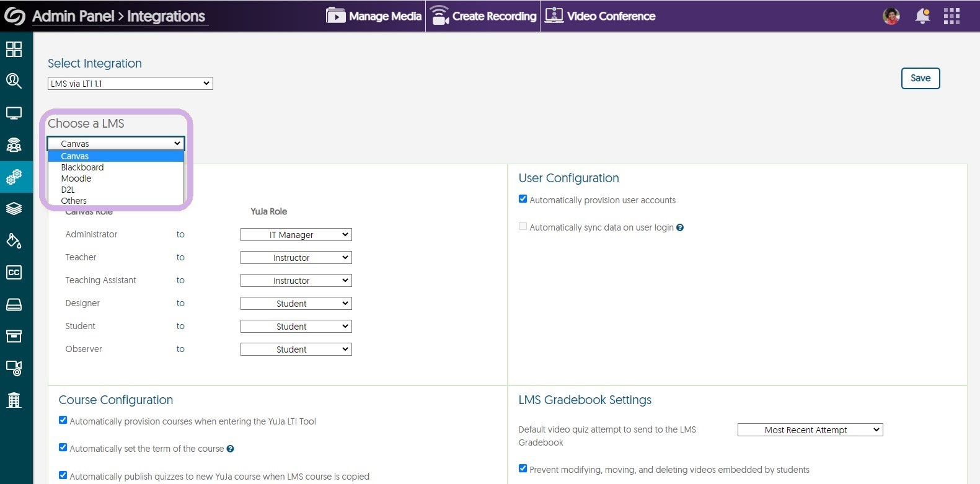
Task: Choose Moodle in the LMS options
Action: [76, 178]
